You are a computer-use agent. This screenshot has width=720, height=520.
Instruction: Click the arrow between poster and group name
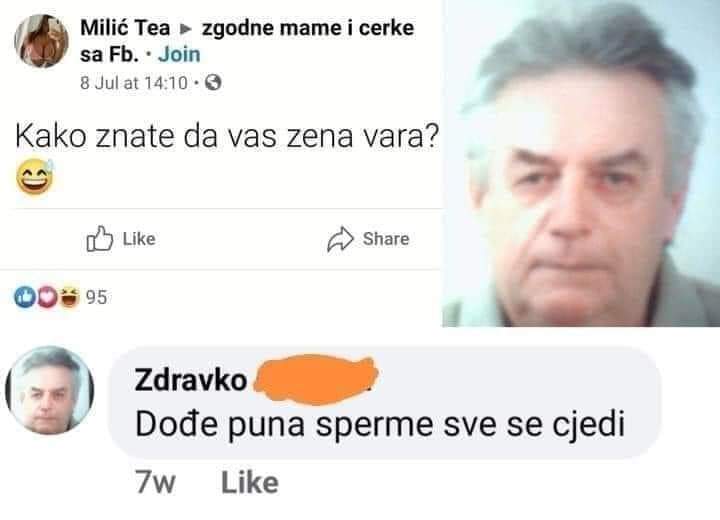pyautogui.click(x=186, y=29)
